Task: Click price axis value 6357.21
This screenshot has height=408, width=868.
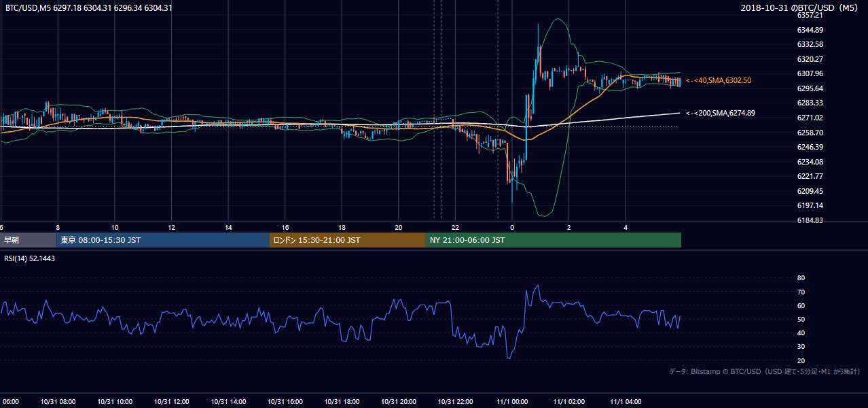Action: tap(810, 15)
